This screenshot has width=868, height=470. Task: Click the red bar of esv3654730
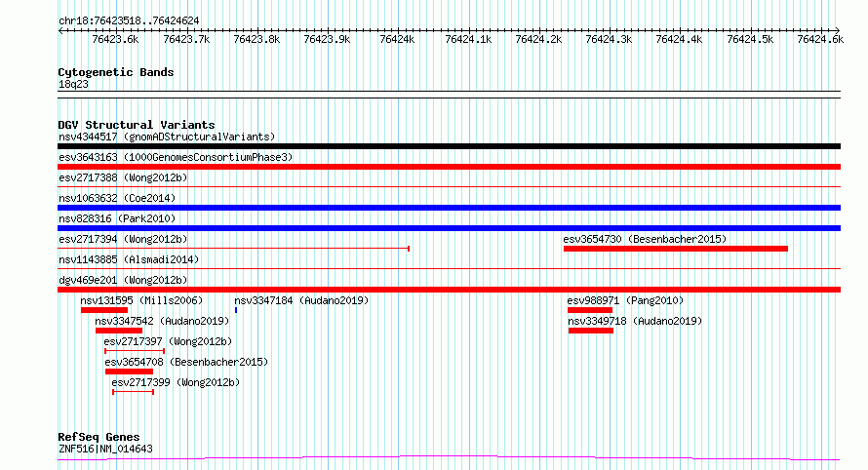click(x=675, y=249)
